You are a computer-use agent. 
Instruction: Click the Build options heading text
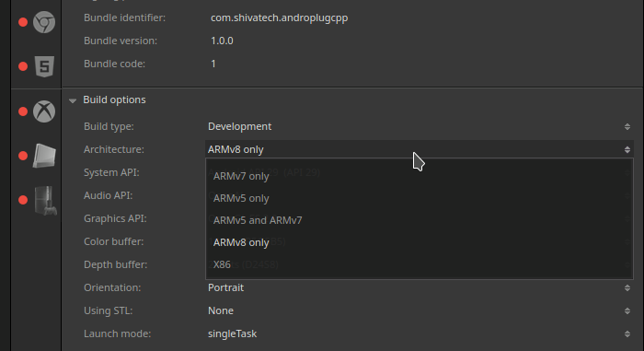click(114, 100)
